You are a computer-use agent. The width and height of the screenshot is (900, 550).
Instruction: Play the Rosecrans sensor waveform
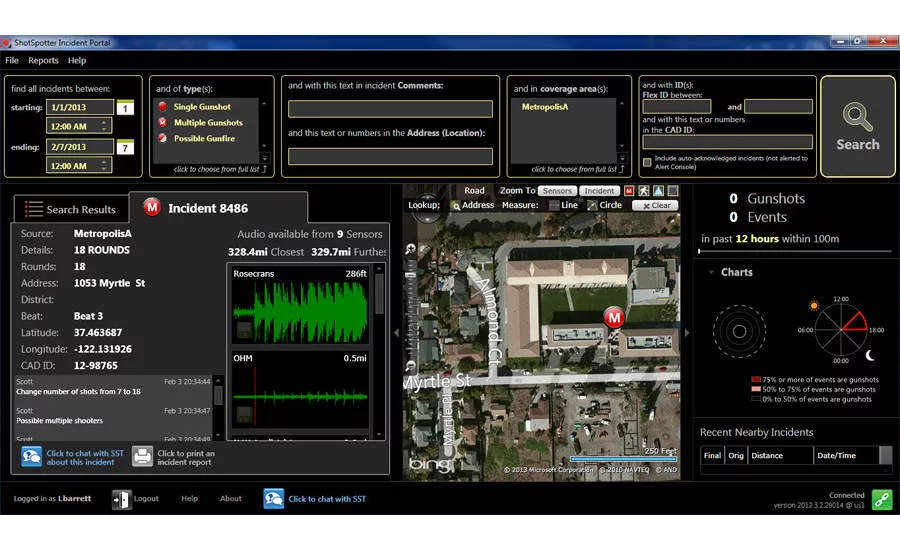pos(300,312)
